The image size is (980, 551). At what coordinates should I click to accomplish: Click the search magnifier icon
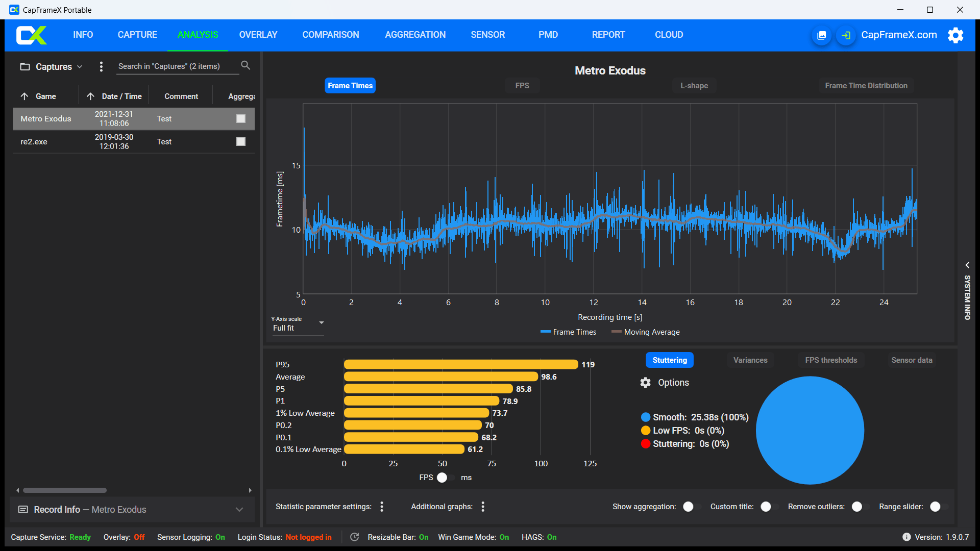(x=246, y=65)
